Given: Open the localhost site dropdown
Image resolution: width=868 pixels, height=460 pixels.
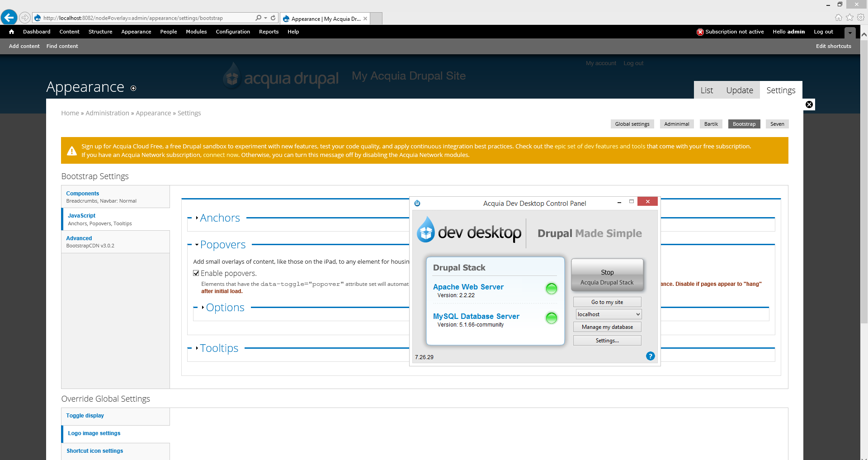Looking at the screenshot, I should [x=609, y=314].
